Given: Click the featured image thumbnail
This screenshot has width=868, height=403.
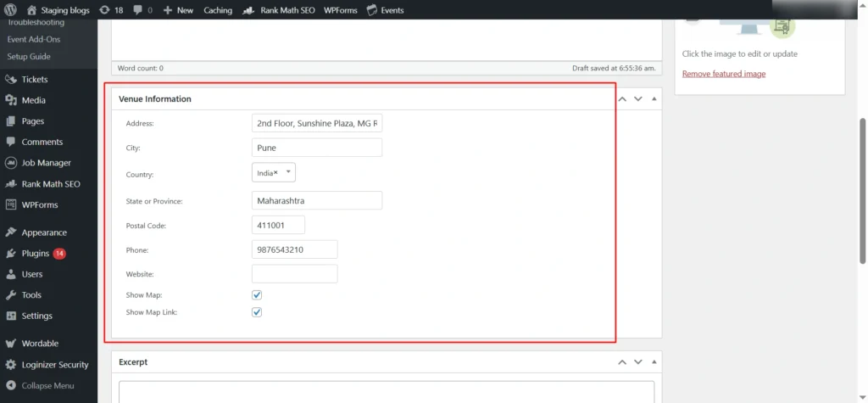Looking at the screenshot, I should pos(759,28).
